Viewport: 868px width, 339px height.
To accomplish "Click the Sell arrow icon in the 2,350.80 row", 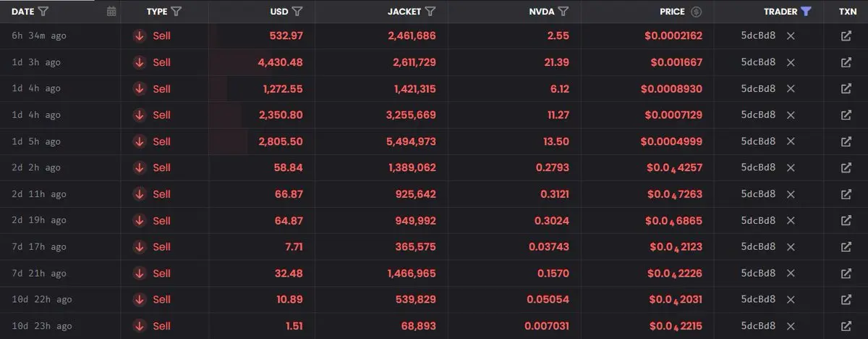I will coord(140,114).
